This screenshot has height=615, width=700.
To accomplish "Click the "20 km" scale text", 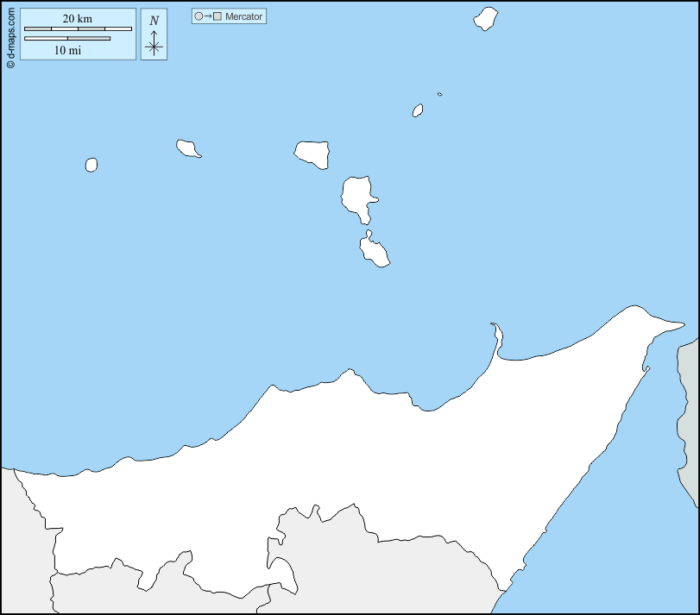I will (78, 19).
